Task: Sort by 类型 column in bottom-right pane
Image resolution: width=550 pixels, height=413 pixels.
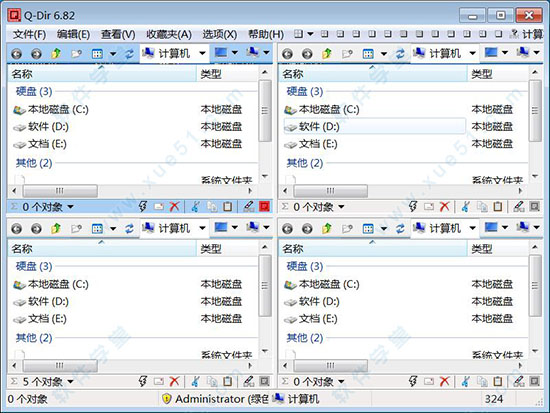Action: click(x=498, y=249)
